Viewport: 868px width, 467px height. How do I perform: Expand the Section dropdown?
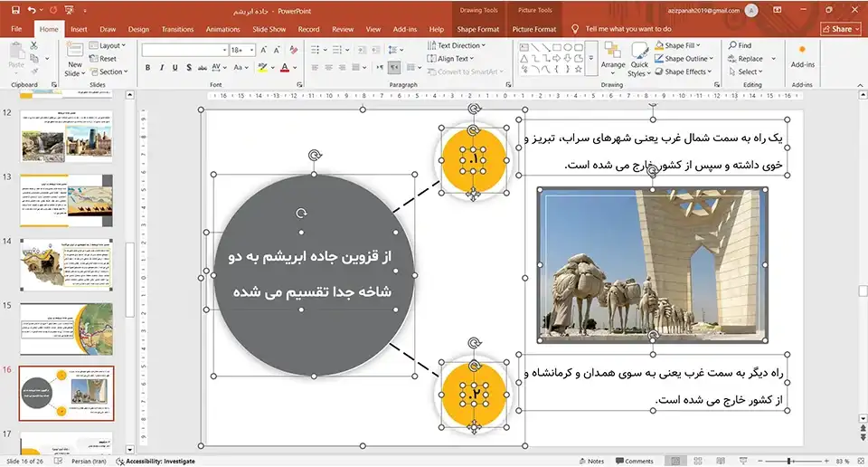point(109,72)
